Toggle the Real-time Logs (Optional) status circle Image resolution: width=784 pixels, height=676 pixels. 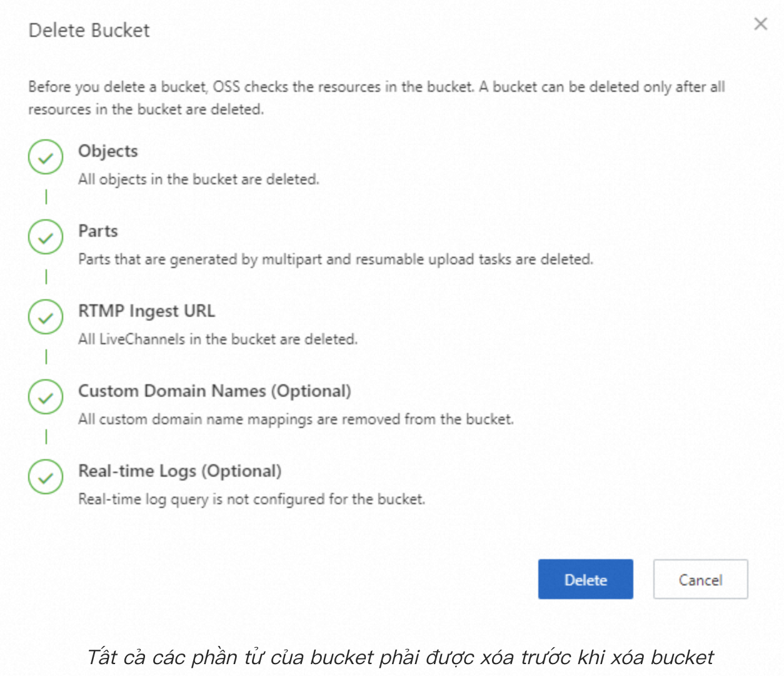(45, 477)
